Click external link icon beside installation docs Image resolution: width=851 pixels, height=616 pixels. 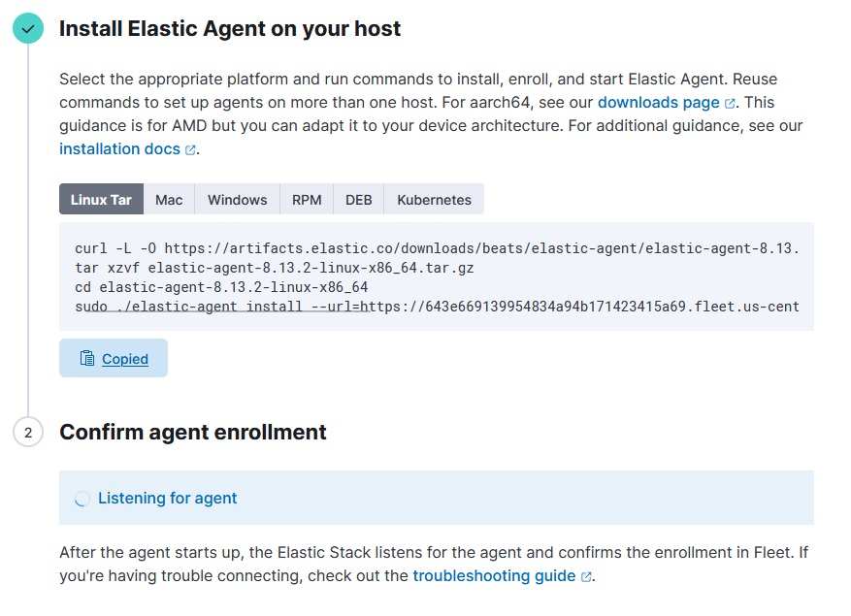click(190, 149)
